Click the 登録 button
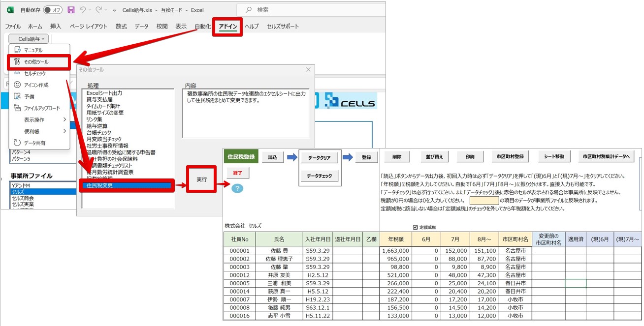644x326 pixels. pyautogui.click(x=366, y=157)
